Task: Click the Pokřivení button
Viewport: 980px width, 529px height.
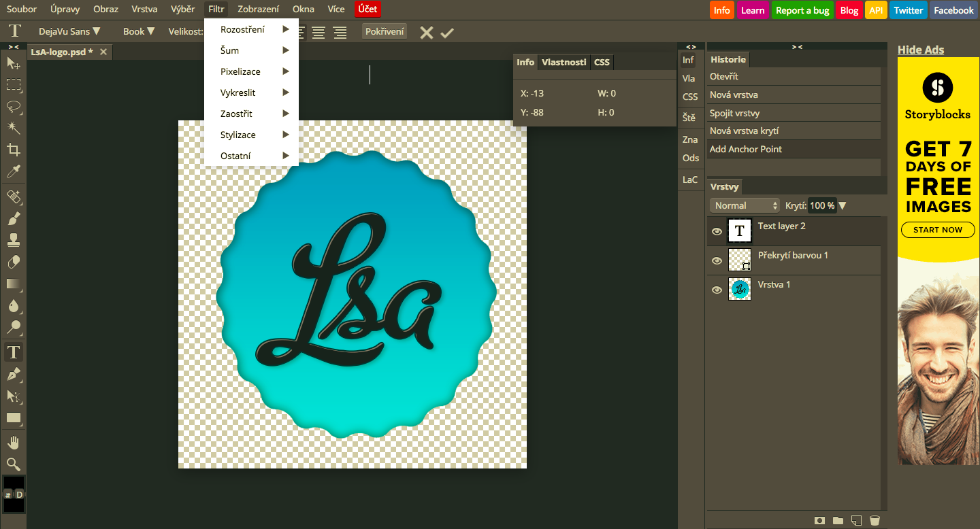Action: [x=384, y=31]
